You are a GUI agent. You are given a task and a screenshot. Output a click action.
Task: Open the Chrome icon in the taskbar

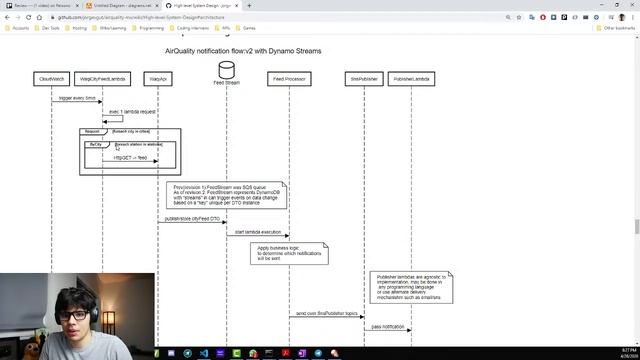[x=253, y=353]
